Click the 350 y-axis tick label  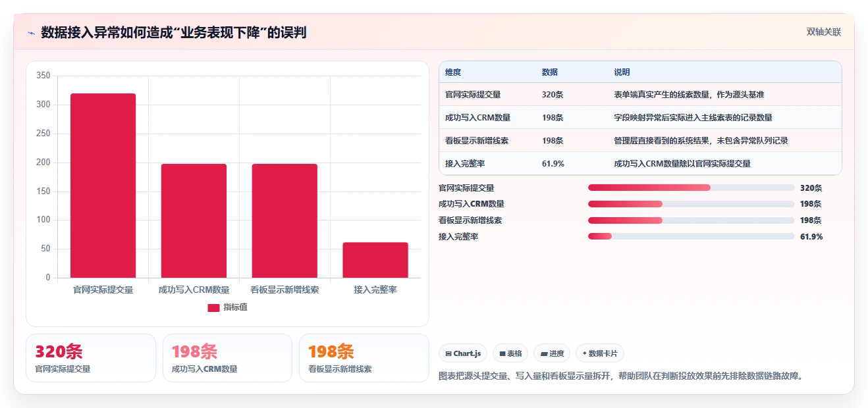pos(43,76)
